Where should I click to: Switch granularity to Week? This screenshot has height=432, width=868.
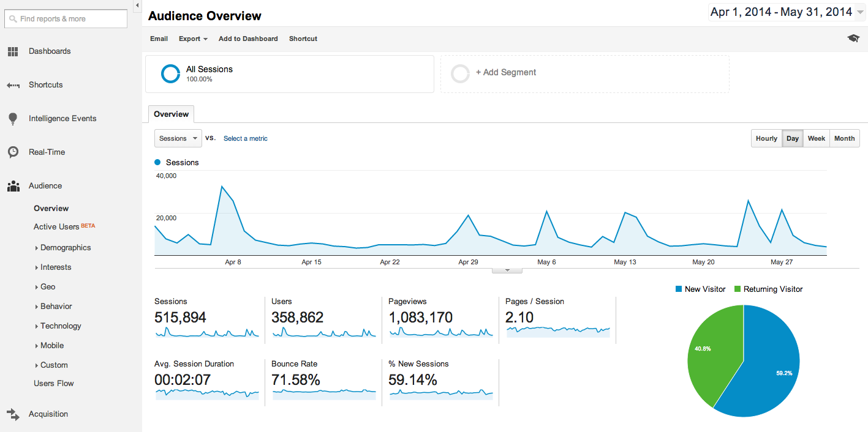[x=816, y=138]
